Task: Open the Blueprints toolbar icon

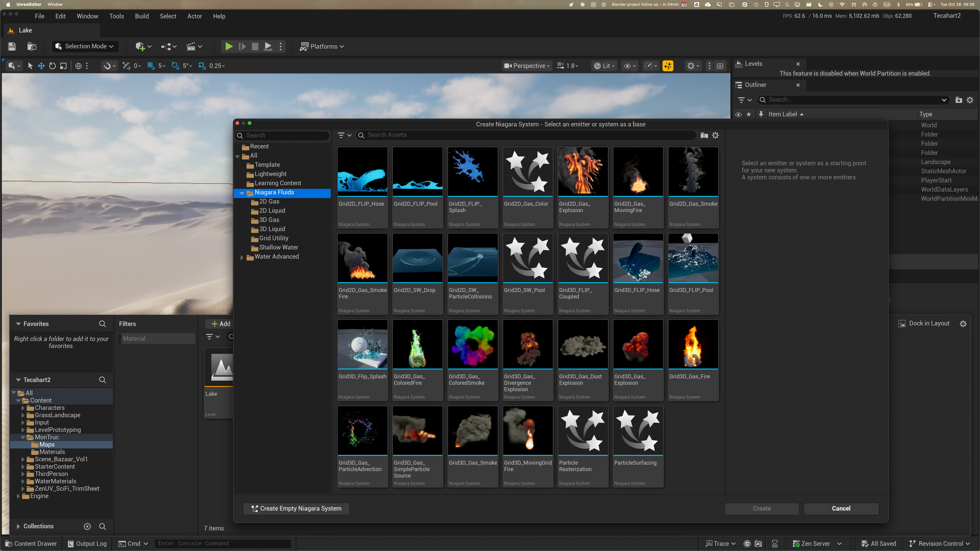Action: pyautogui.click(x=169, y=46)
